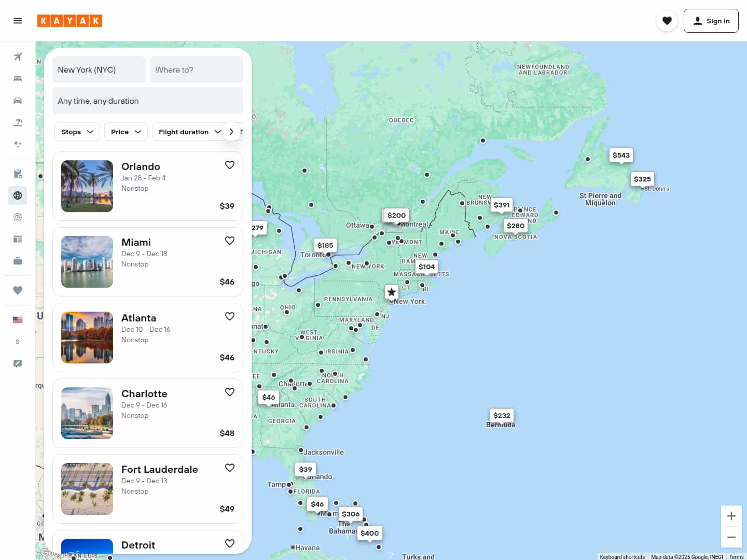Open the saved items heart button in header
Image resolution: width=747 pixels, height=560 pixels.
667,21
